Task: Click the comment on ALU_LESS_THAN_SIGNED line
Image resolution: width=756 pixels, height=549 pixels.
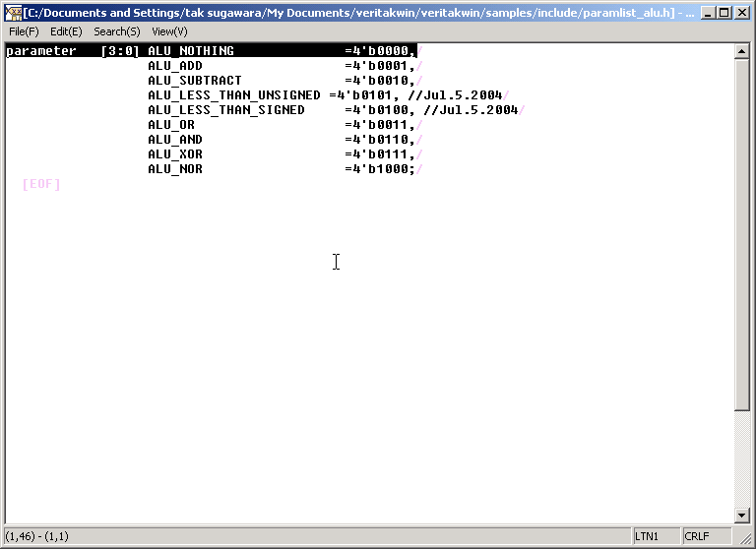Action: tap(472, 110)
